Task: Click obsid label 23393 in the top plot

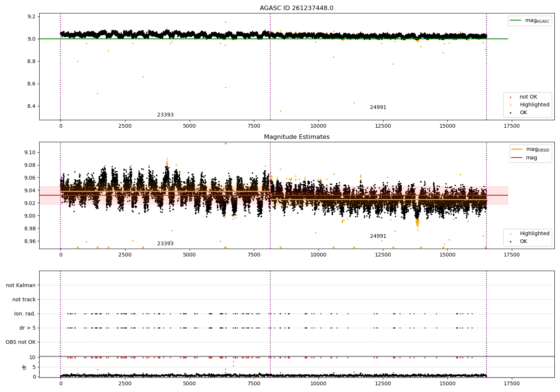Action: pyautogui.click(x=165, y=115)
